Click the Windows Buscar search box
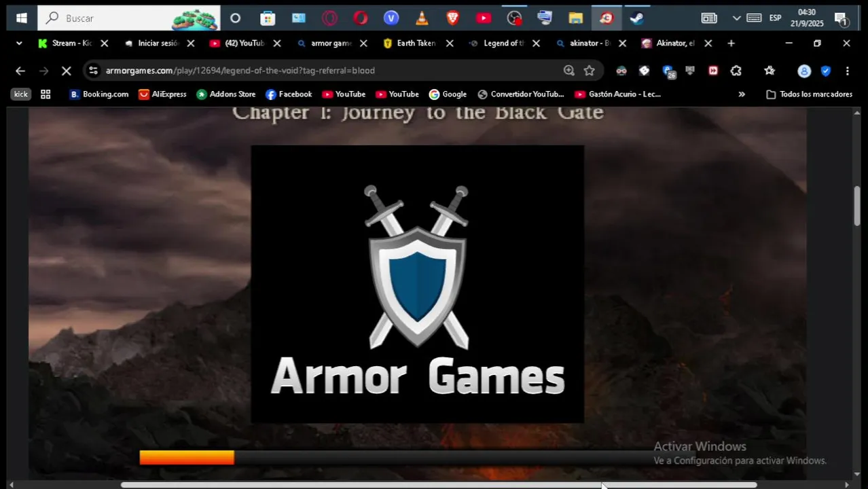The image size is (868, 489). point(129,18)
